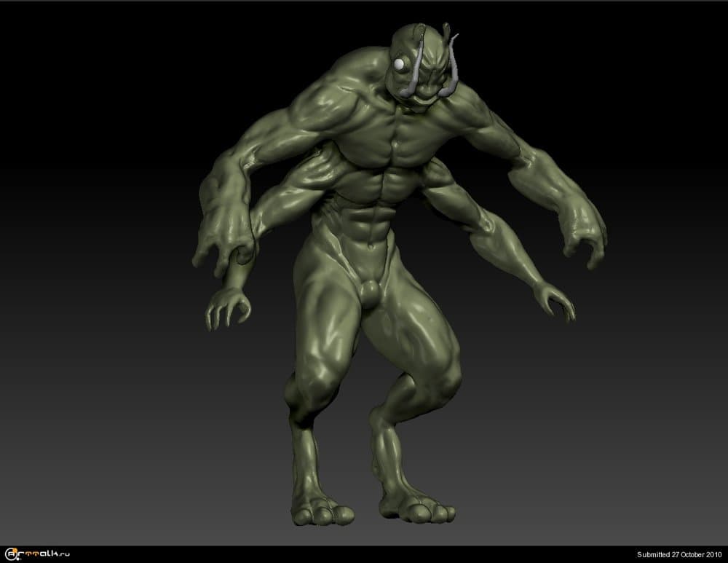Select the small lower hand on the right

tap(553, 300)
